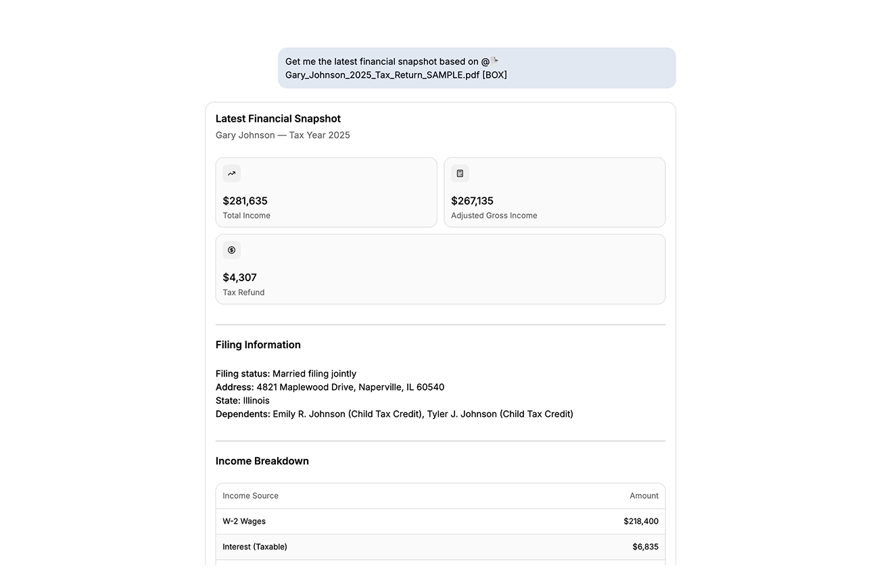The height and width of the screenshot is (588, 879).
Task: Click the State: Illinois line
Action: click(x=243, y=401)
